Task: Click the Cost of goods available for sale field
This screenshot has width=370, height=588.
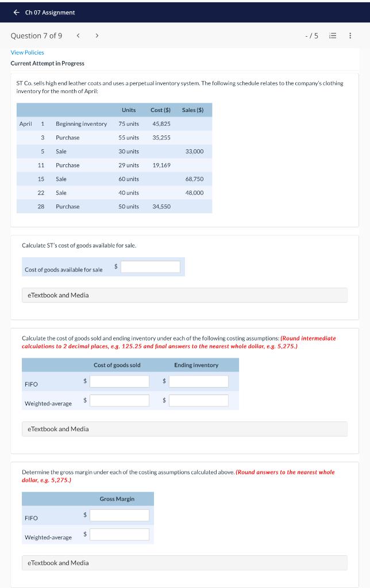Action: pyautogui.click(x=151, y=266)
